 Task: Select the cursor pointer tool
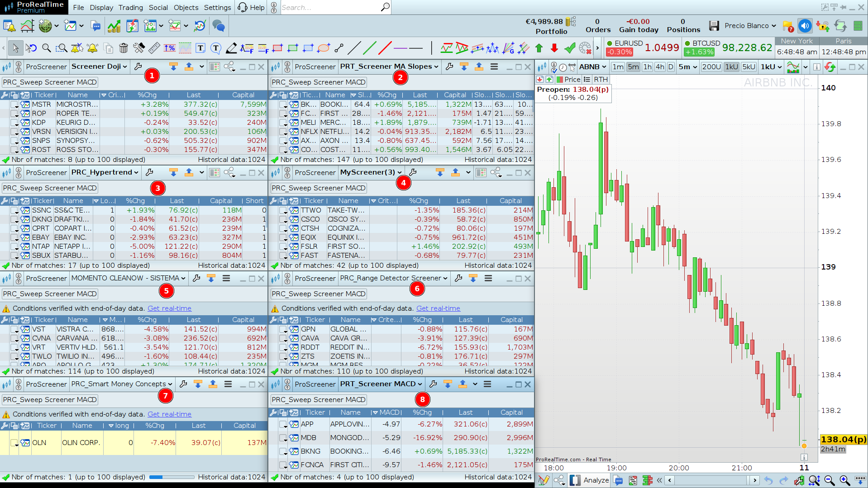pos(16,48)
